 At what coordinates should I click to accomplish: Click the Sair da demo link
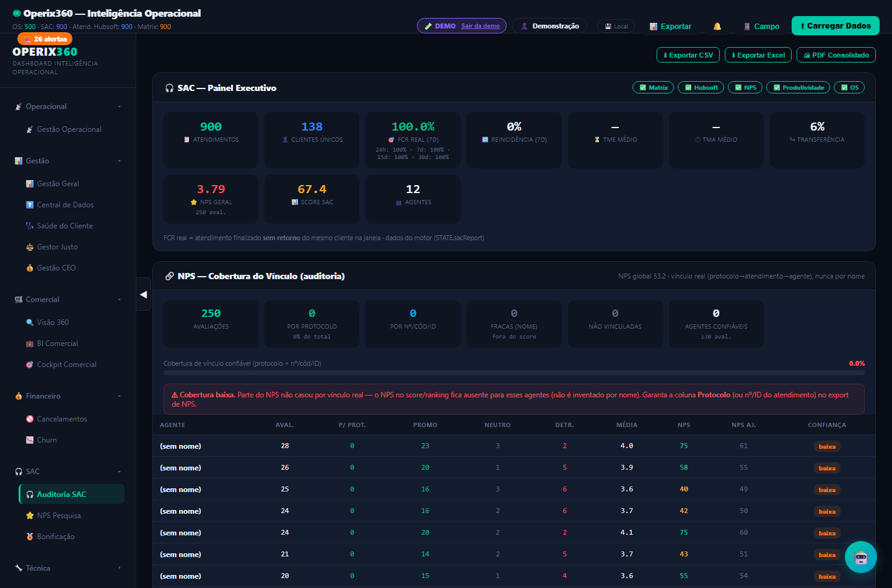pos(480,26)
